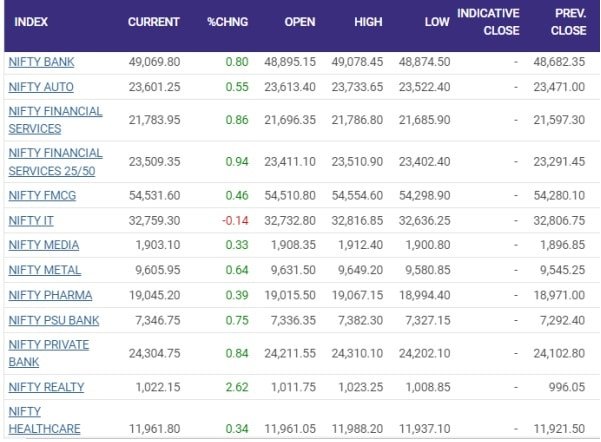This screenshot has height=442, width=601.
Task: Open the NIFTY BANK index link
Action: [x=41, y=62]
